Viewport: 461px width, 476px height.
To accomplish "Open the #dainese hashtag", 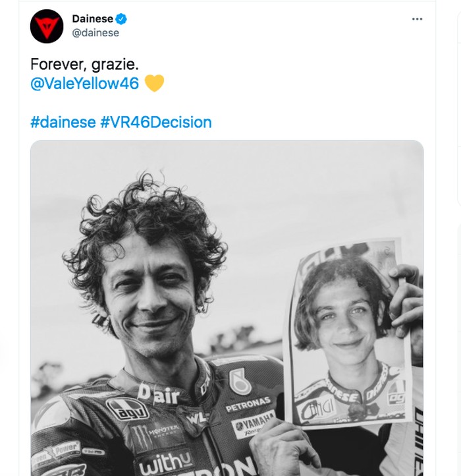I will coord(63,122).
